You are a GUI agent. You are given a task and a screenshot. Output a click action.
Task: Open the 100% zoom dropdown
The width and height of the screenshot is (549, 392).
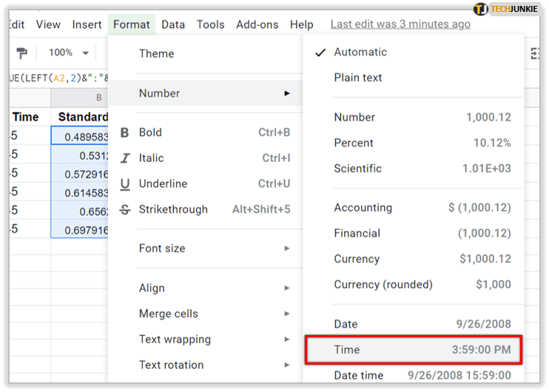pyautogui.click(x=68, y=53)
